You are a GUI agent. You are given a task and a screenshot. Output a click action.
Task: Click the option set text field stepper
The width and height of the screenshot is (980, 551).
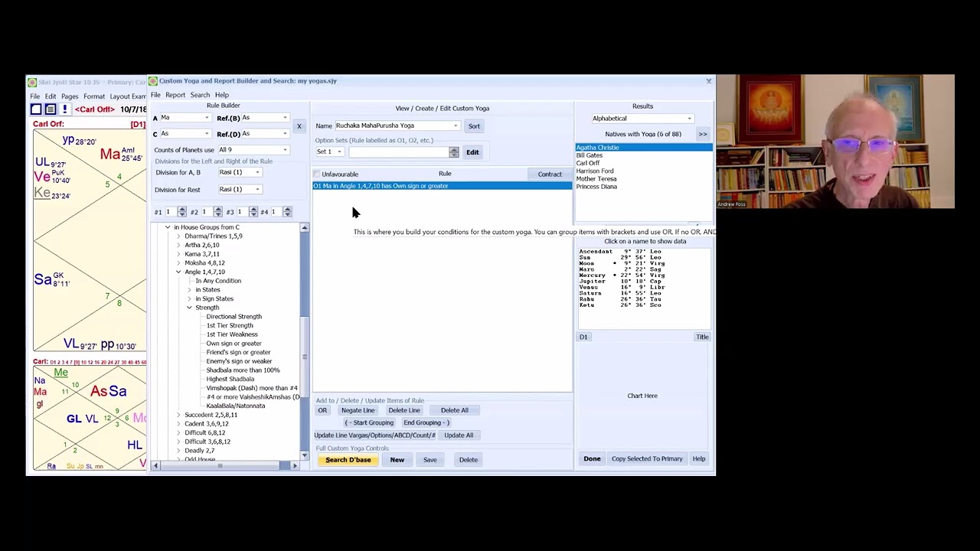point(454,152)
